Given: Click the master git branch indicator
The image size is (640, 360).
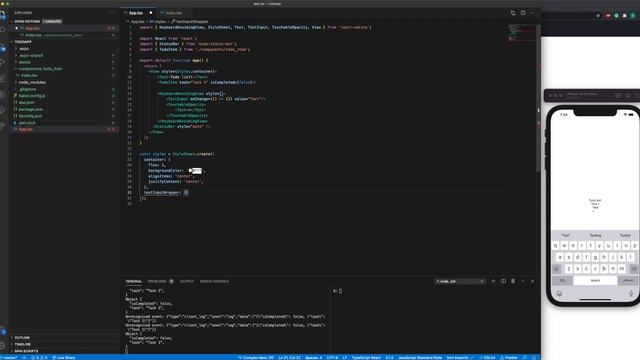Looking at the screenshot, I should 9,358.
